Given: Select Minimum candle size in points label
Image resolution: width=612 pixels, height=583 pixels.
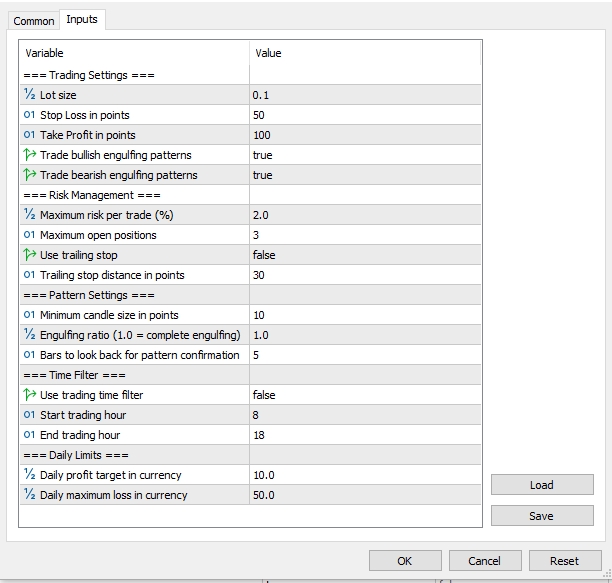Looking at the screenshot, I should tap(109, 315).
